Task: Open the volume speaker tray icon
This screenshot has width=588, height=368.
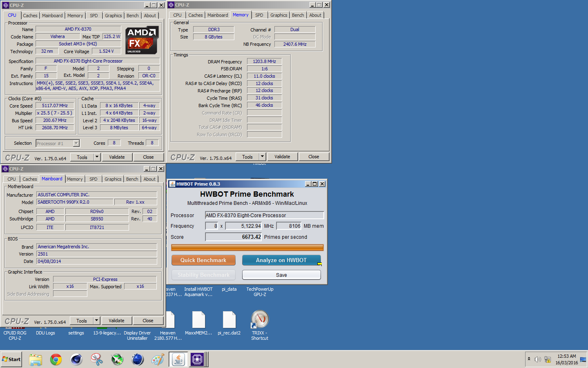Action: pos(537,359)
